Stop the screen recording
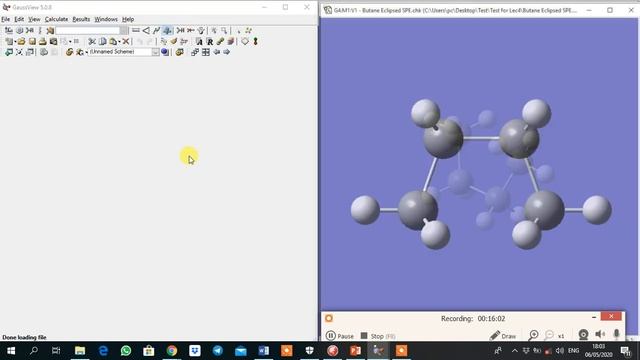 (378, 336)
